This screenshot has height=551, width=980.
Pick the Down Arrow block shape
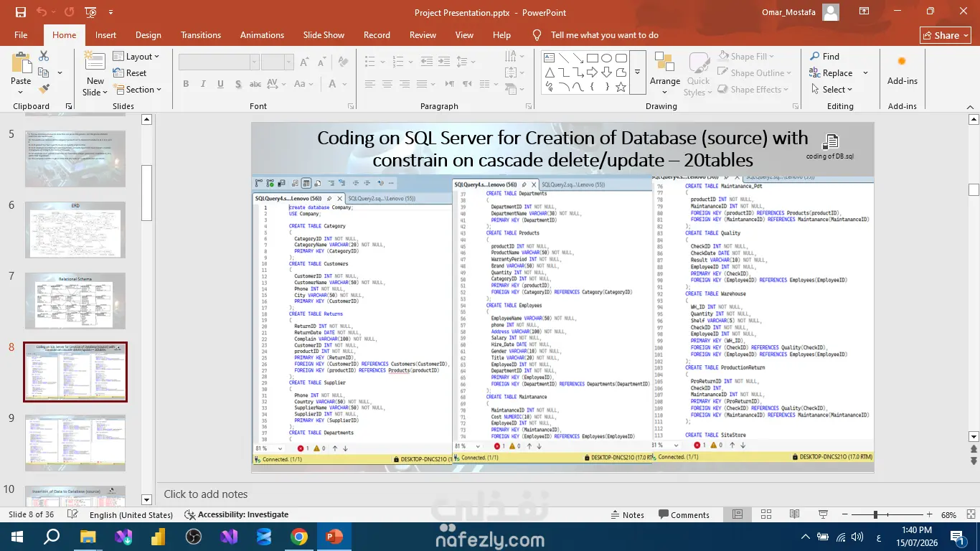(x=607, y=72)
